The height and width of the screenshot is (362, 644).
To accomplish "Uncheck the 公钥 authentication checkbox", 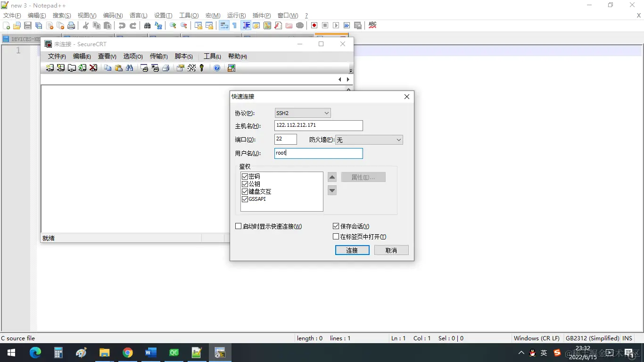I will pyautogui.click(x=245, y=184).
